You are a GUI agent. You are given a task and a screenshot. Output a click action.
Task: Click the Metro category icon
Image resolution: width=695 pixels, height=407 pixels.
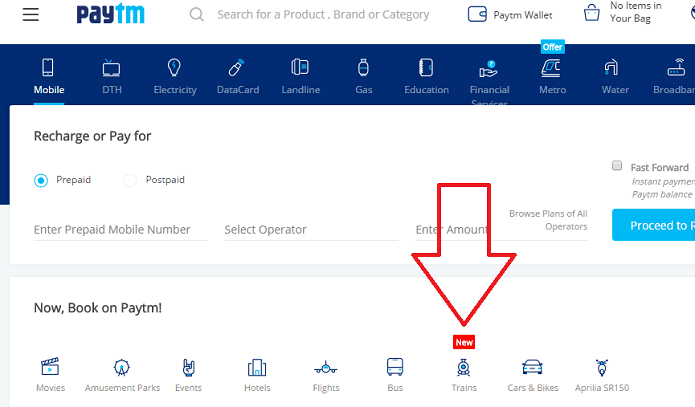pos(551,68)
